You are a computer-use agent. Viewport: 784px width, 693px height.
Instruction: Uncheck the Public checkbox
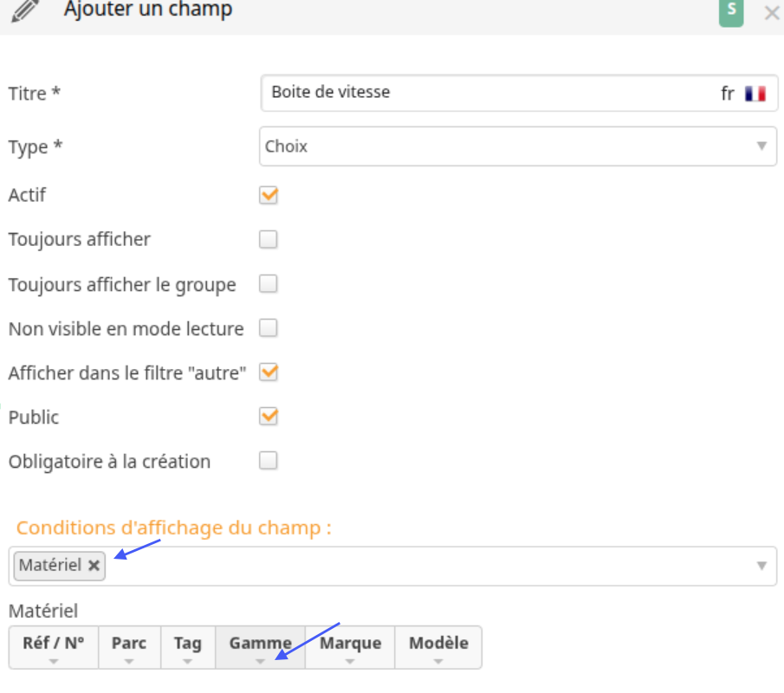[x=269, y=417]
